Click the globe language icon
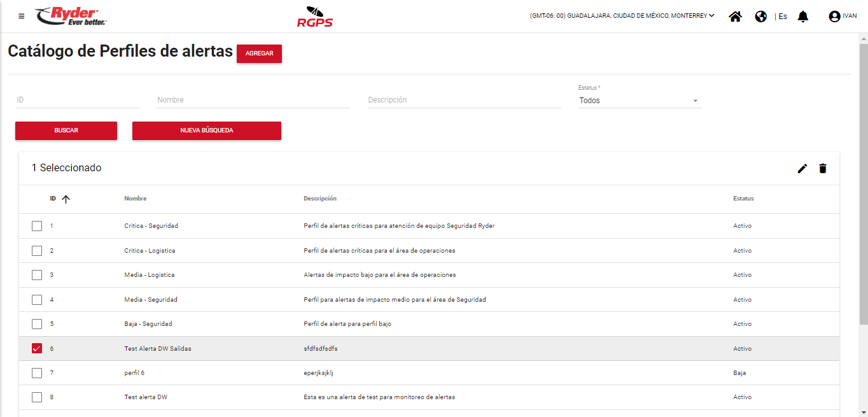The height and width of the screenshot is (417, 868). 760,17
